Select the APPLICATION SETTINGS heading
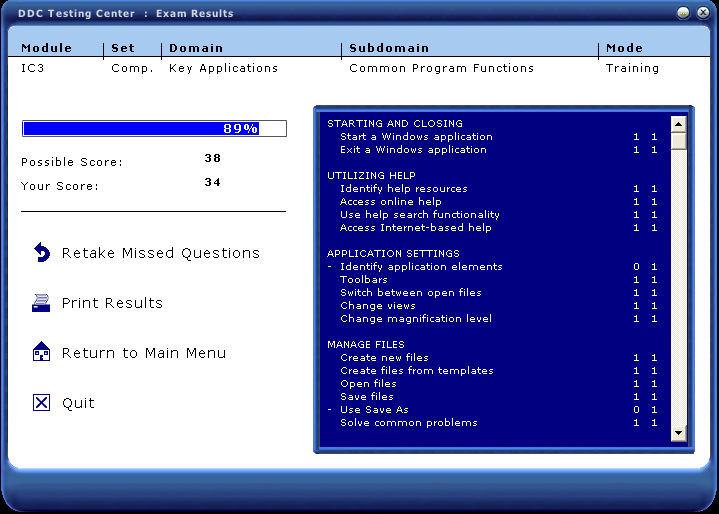719x514 pixels. [393, 254]
